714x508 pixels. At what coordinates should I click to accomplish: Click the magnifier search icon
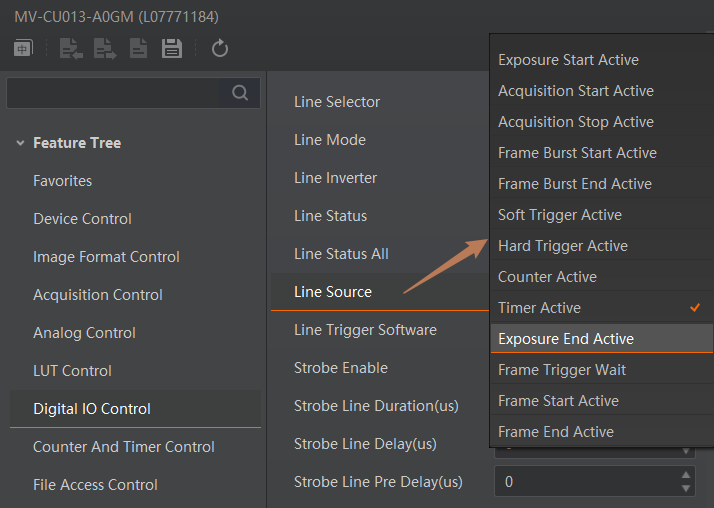pos(239,93)
